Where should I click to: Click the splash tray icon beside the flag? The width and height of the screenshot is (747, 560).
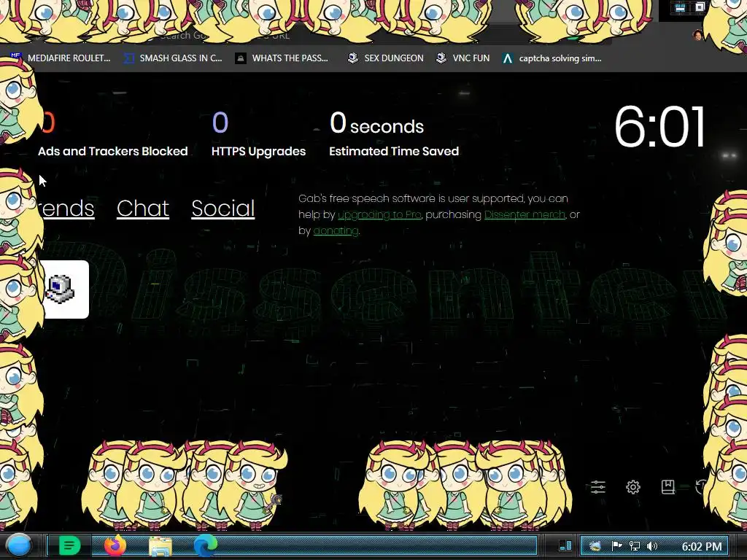pyautogui.click(x=595, y=546)
